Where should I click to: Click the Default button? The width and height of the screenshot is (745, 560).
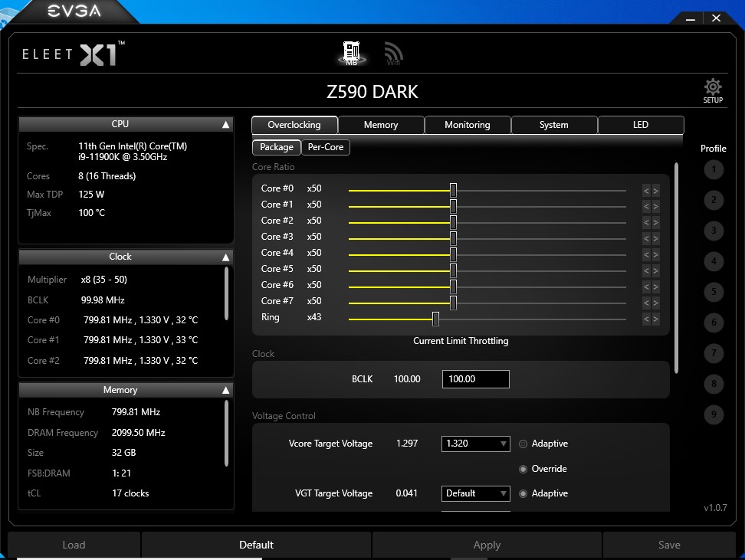[257, 545]
